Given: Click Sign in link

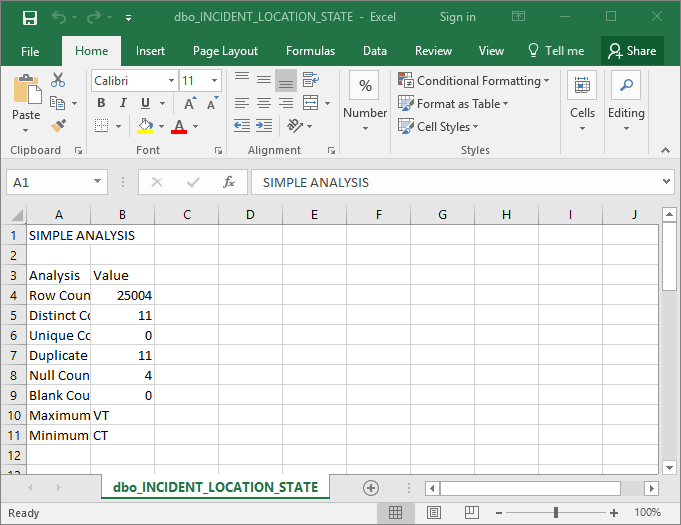Looking at the screenshot, I should click(457, 17).
